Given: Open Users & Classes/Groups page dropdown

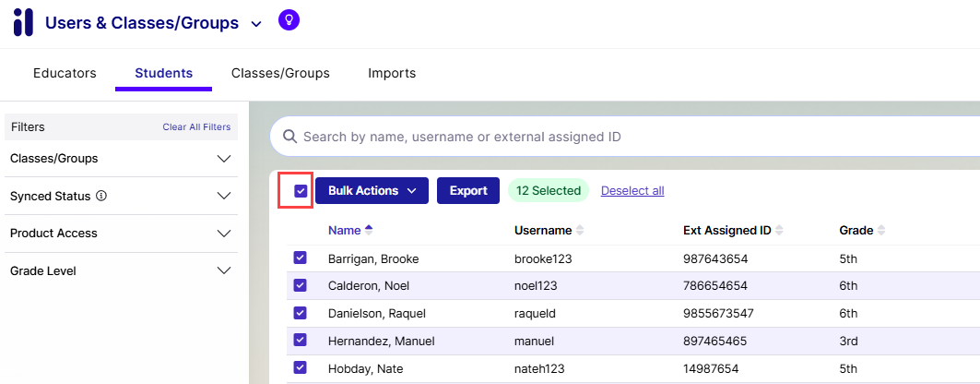Looking at the screenshot, I should tap(255, 24).
